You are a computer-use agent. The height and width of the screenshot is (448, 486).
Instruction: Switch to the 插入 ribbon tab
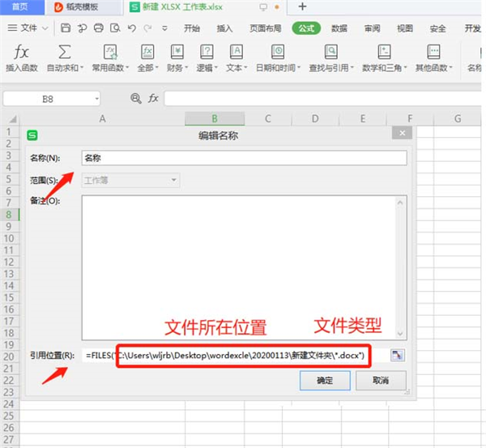click(224, 28)
